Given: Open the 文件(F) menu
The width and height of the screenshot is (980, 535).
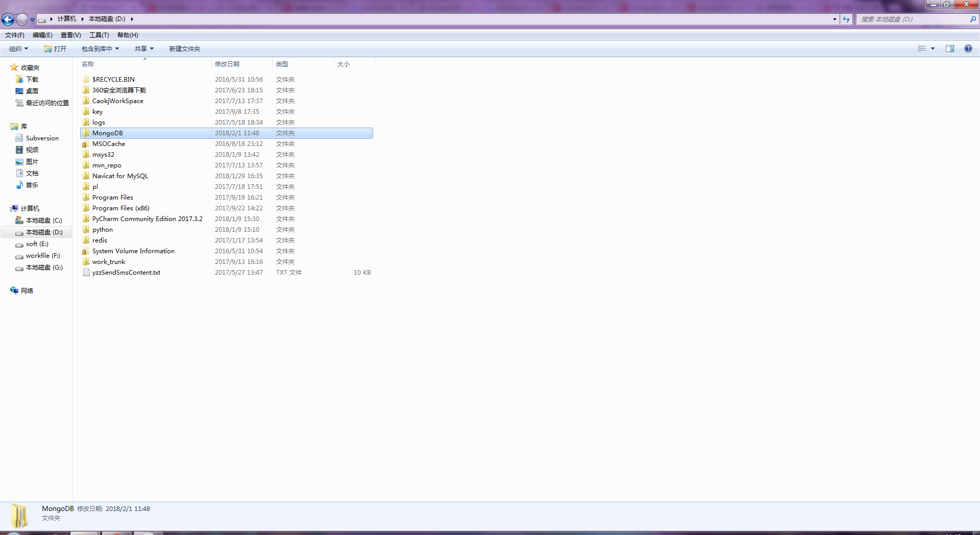Looking at the screenshot, I should pos(15,35).
